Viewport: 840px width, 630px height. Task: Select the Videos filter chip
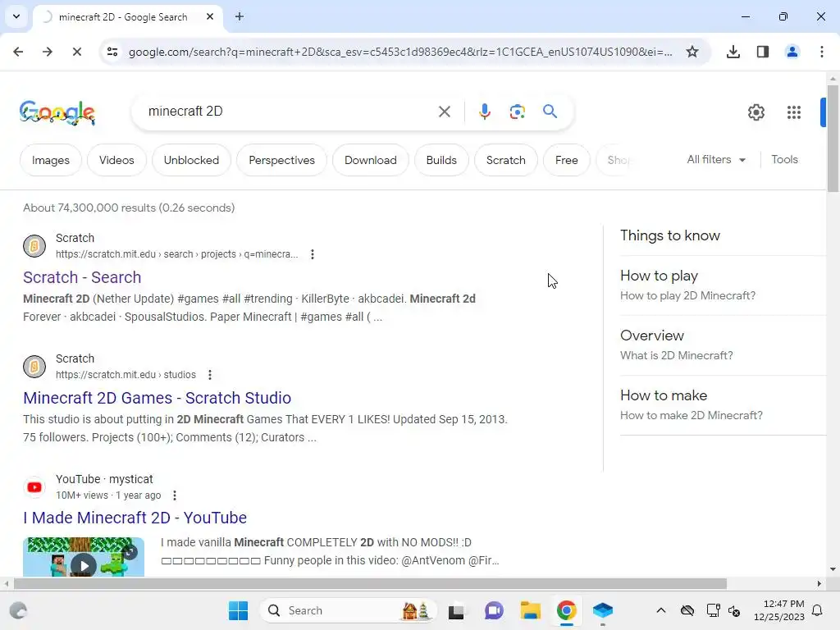116,160
